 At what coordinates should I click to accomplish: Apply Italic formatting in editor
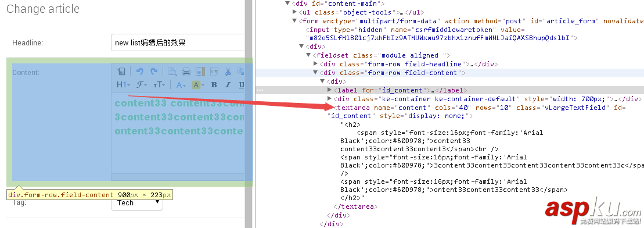(228, 85)
